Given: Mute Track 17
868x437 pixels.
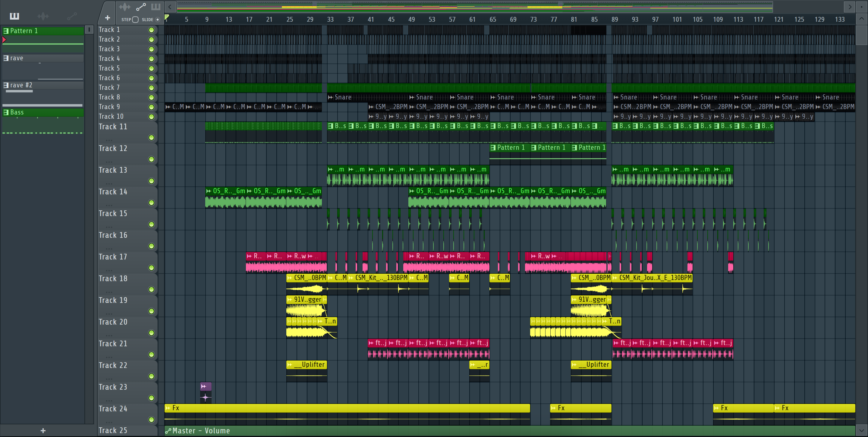Looking at the screenshot, I should pos(152,268).
